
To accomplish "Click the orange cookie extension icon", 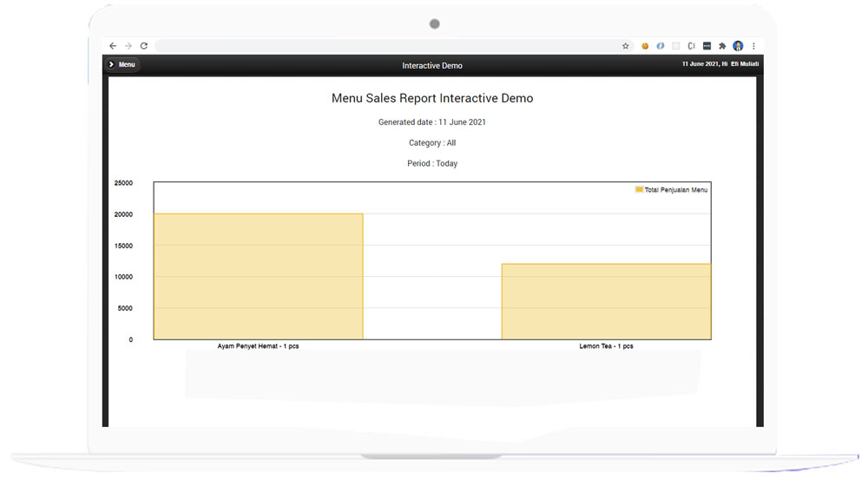I will (x=645, y=46).
